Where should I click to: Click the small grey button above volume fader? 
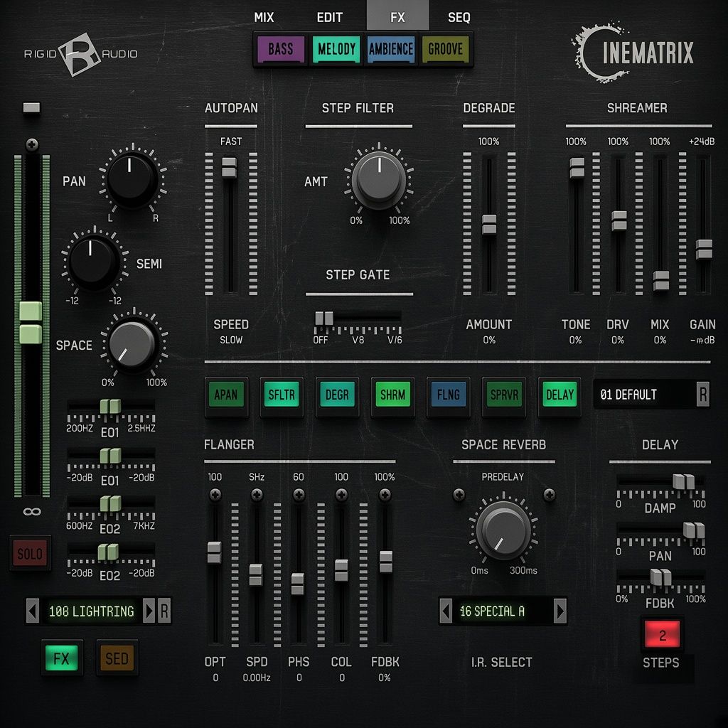click(x=31, y=108)
